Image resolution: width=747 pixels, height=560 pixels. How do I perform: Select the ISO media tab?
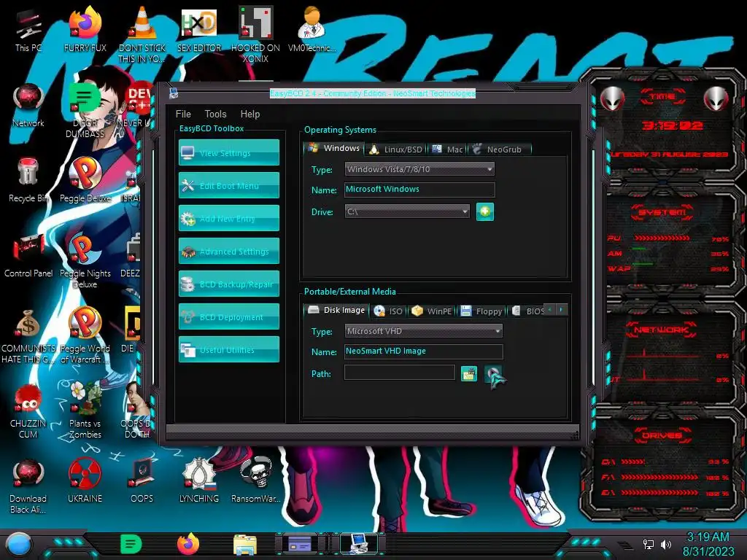pyautogui.click(x=388, y=311)
